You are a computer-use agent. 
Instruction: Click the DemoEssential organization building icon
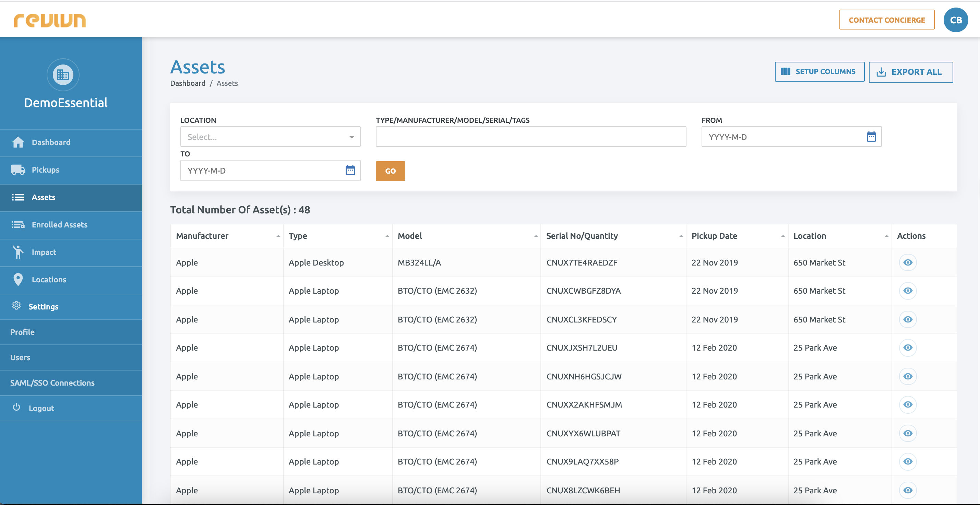[x=63, y=74]
